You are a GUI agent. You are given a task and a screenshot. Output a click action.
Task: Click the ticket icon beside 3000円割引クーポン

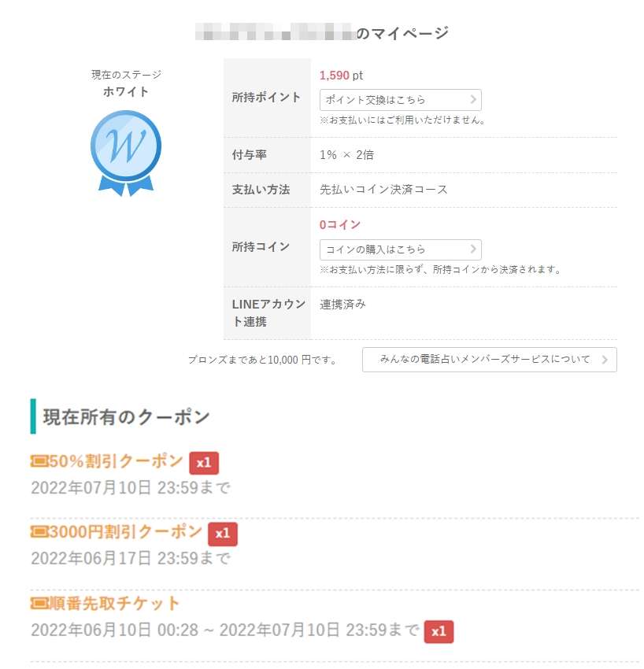pyautogui.click(x=39, y=533)
